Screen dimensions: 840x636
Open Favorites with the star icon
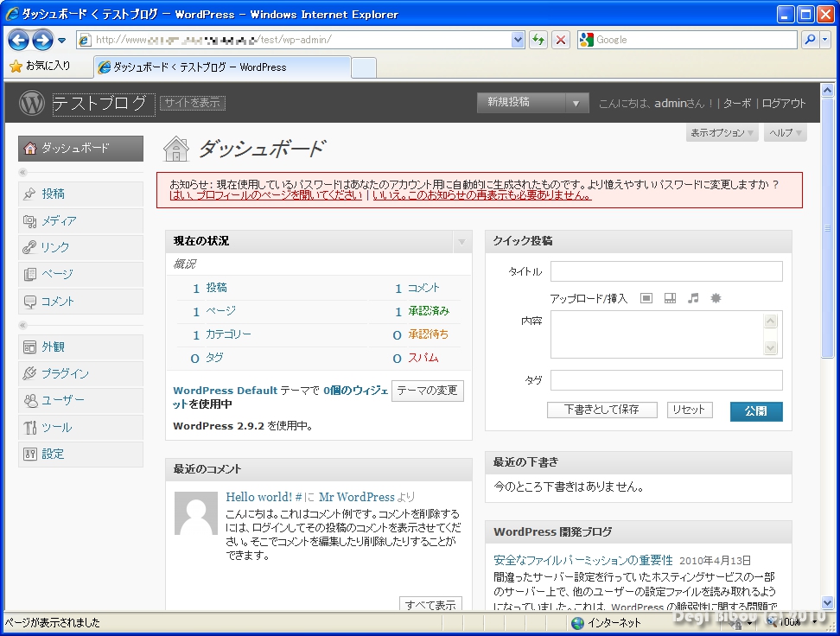[16, 66]
